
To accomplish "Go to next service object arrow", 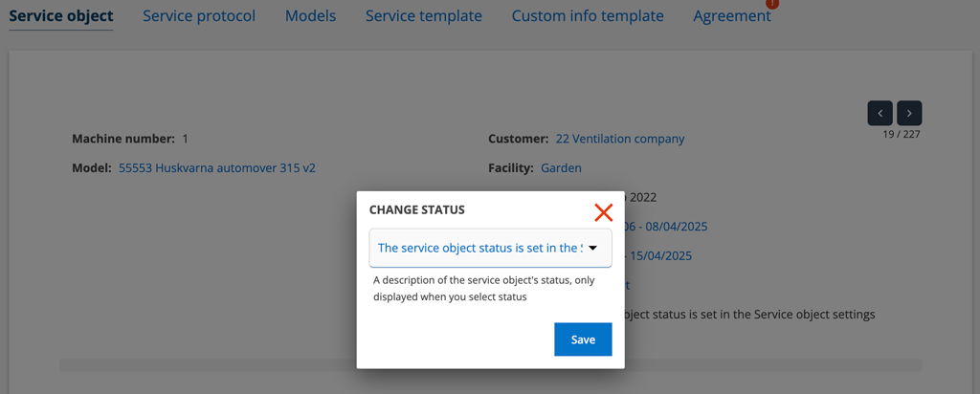I will pos(909,113).
